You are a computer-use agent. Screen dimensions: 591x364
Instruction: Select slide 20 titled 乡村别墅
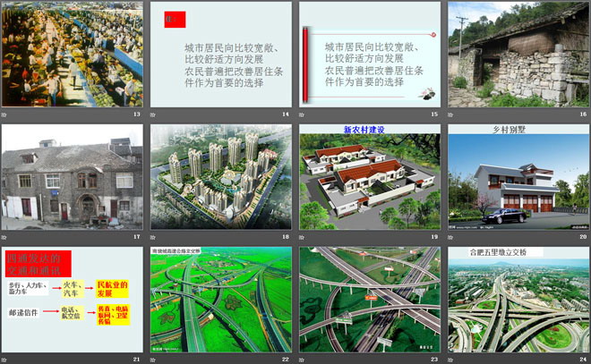pos(518,177)
